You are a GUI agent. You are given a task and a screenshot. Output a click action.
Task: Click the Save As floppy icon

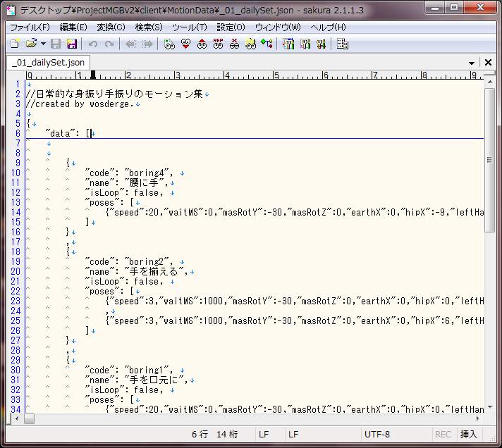(71, 44)
